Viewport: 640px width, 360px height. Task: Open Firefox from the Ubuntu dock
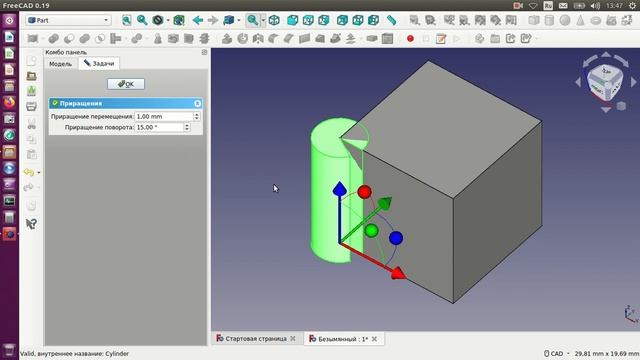[9, 102]
